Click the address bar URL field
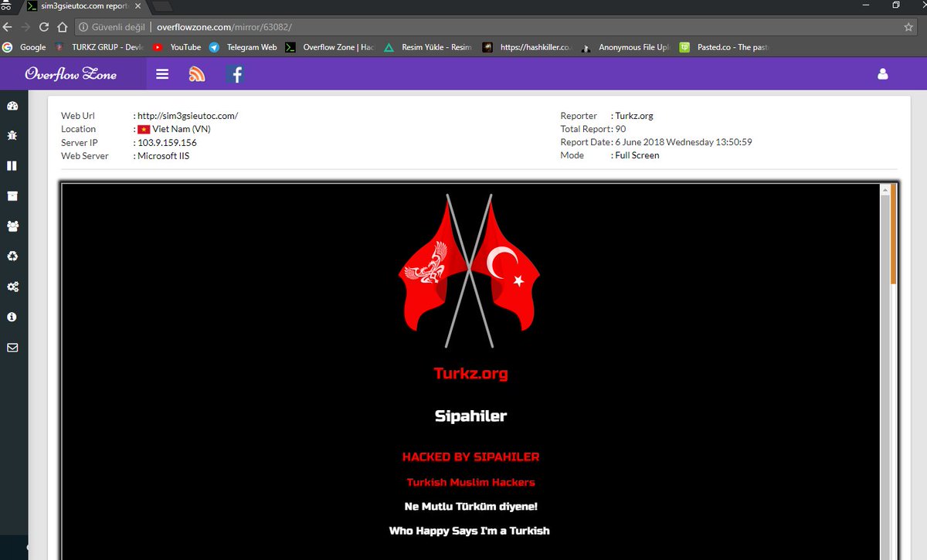 pos(496,27)
